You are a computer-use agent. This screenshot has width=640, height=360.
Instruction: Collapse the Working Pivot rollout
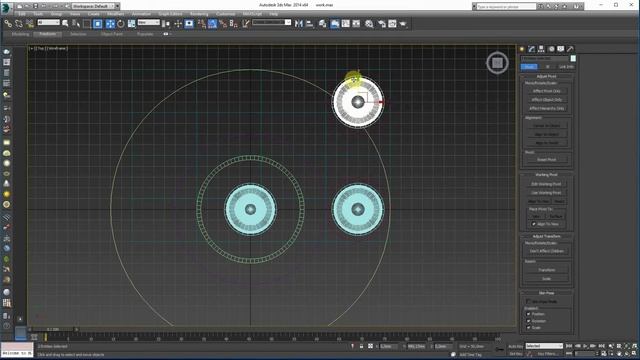point(547,175)
